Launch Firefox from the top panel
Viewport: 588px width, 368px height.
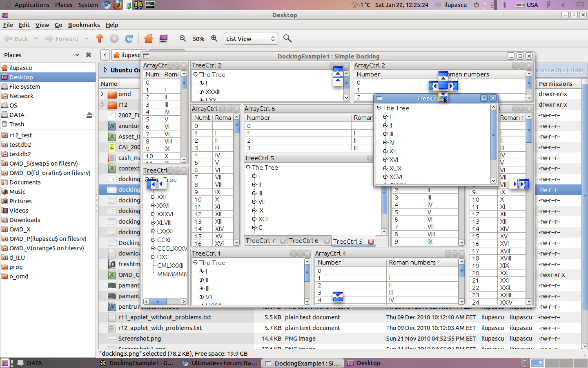[x=117, y=5]
